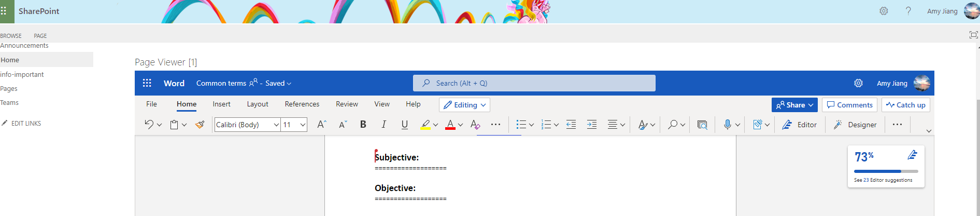Expand highlight color dropdown arrow
Viewport: 980px width, 216px height.
[x=435, y=125]
